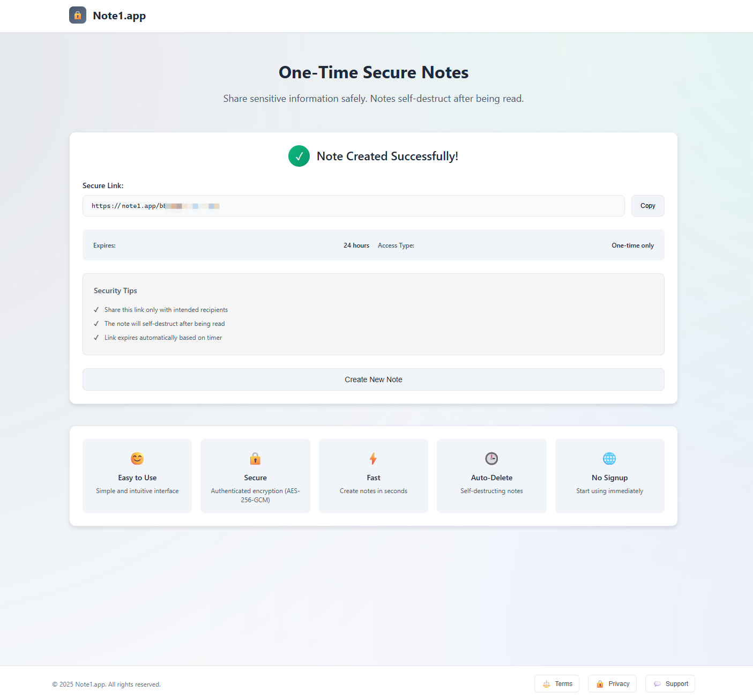Click 'Create notes in seconds' text

tap(374, 491)
